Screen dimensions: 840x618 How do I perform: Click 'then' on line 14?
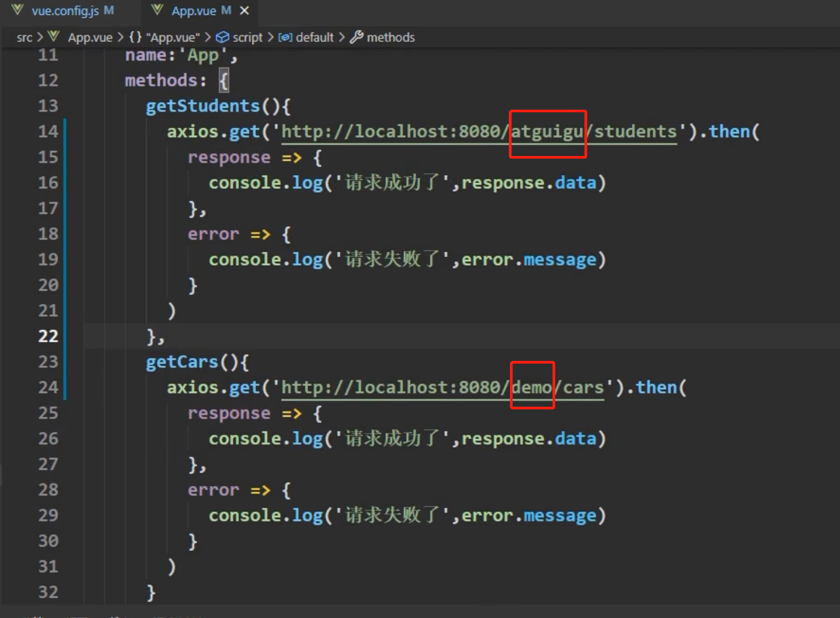[729, 131]
